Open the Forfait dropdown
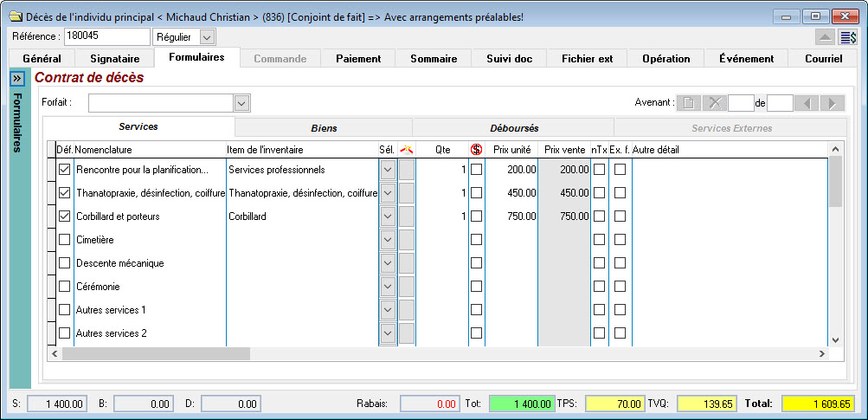Viewport: 868px width, 420px height. tap(241, 103)
